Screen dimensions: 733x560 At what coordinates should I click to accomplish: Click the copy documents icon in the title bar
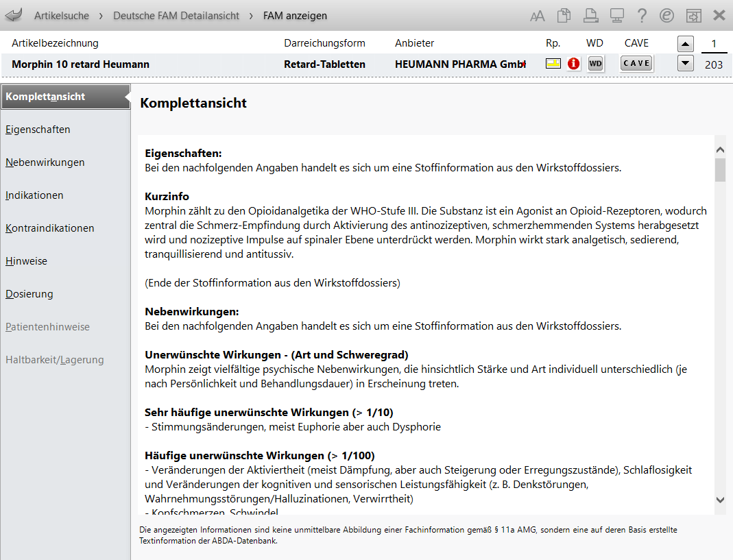(564, 16)
